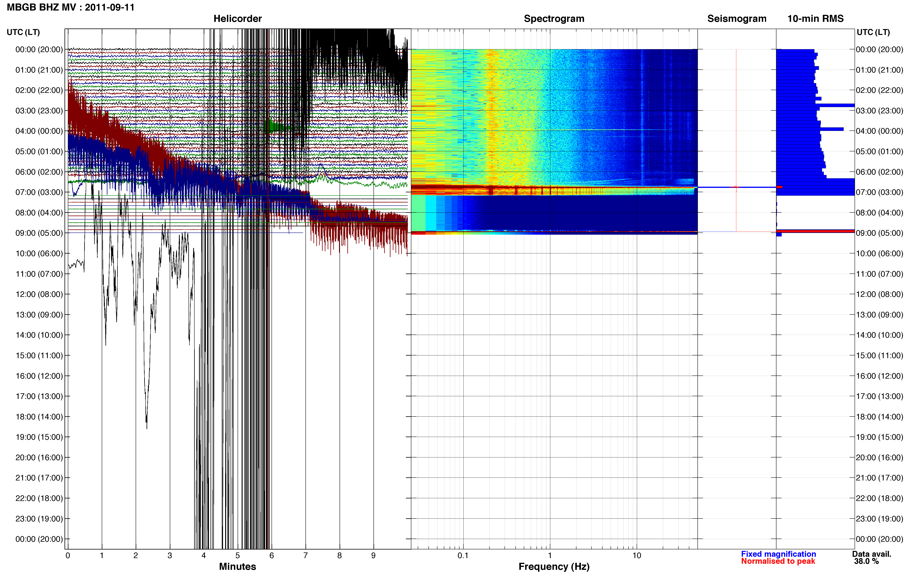924x578 pixels.
Task: Click left time label '16:00 (12:00)'
Action: [x=39, y=376]
